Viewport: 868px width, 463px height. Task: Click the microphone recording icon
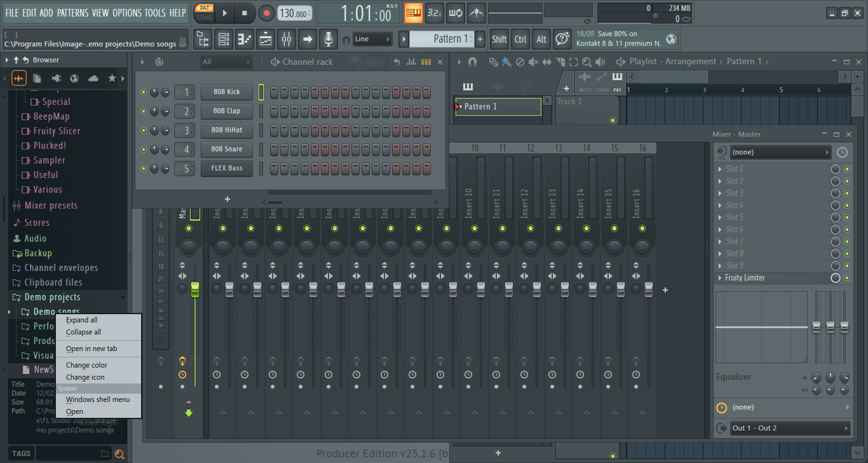(328, 39)
